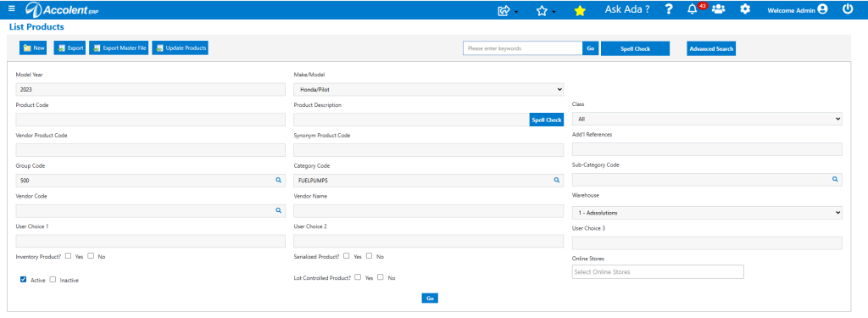The height and width of the screenshot is (318, 868).
Task: Click the New product button
Action: pyautogui.click(x=34, y=48)
